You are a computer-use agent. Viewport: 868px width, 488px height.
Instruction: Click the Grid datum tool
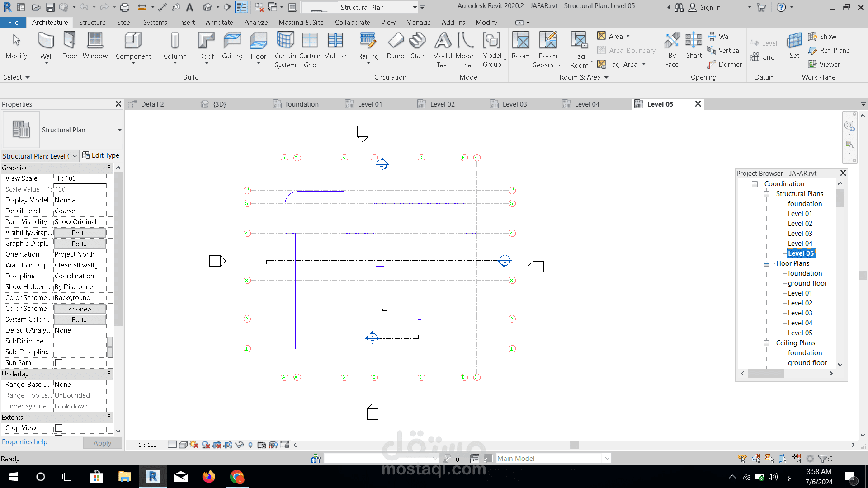[x=763, y=57]
